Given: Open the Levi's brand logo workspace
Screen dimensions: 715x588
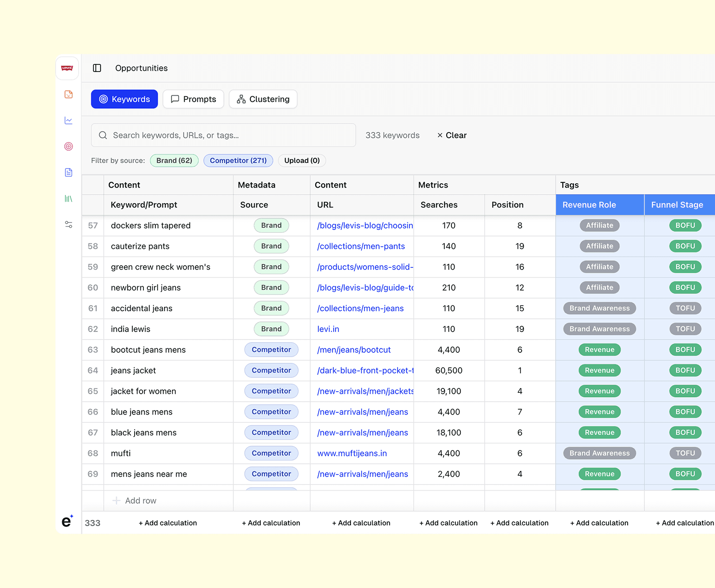Looking at the screenshot, I should pyautogui.click(x=67, y=68).
